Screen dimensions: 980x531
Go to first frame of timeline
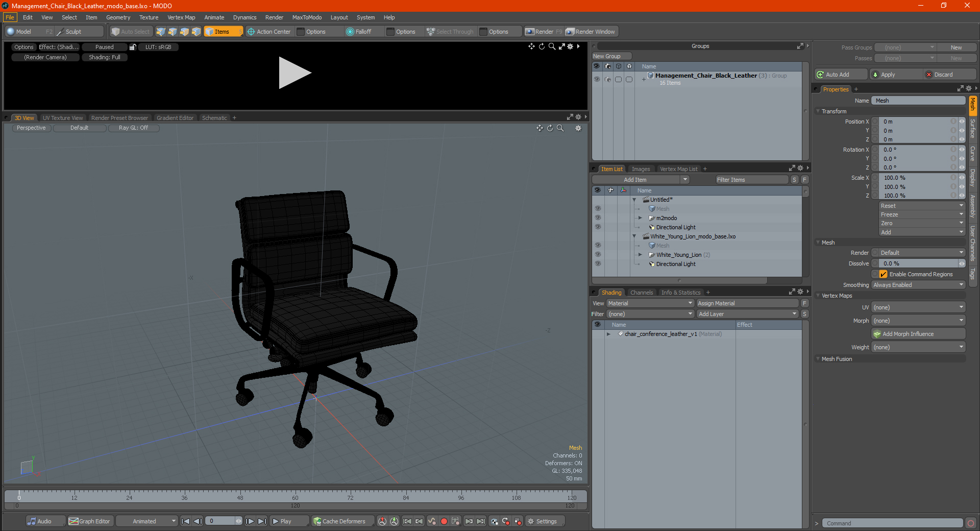coord(186,521)
